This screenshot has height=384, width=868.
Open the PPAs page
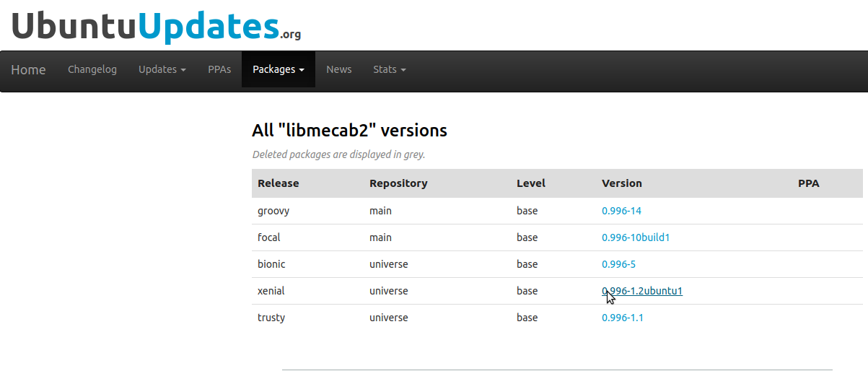click(219, 69)
